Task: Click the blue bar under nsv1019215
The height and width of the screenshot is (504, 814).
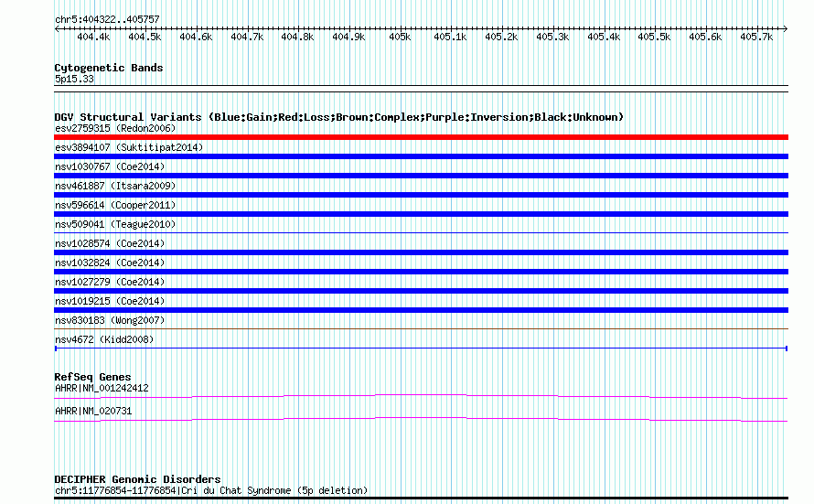Action: pos(421,310)
